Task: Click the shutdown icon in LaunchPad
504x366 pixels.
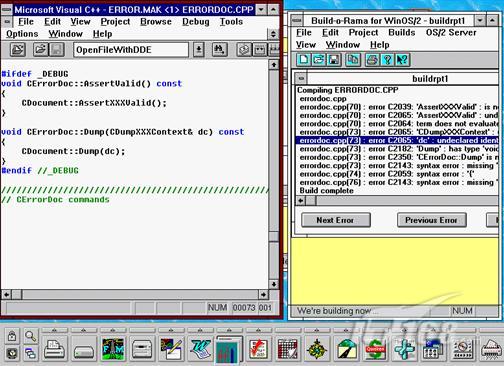Action: point(12,353)
